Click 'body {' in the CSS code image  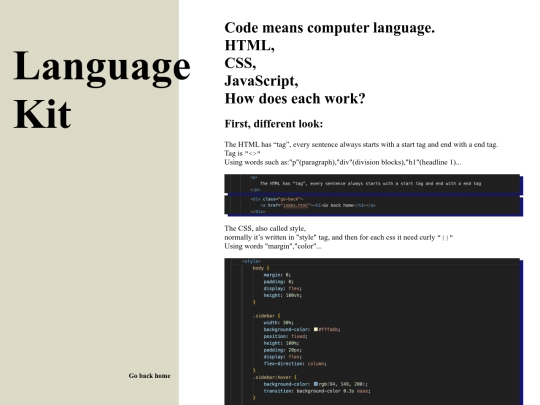(261, 268)
